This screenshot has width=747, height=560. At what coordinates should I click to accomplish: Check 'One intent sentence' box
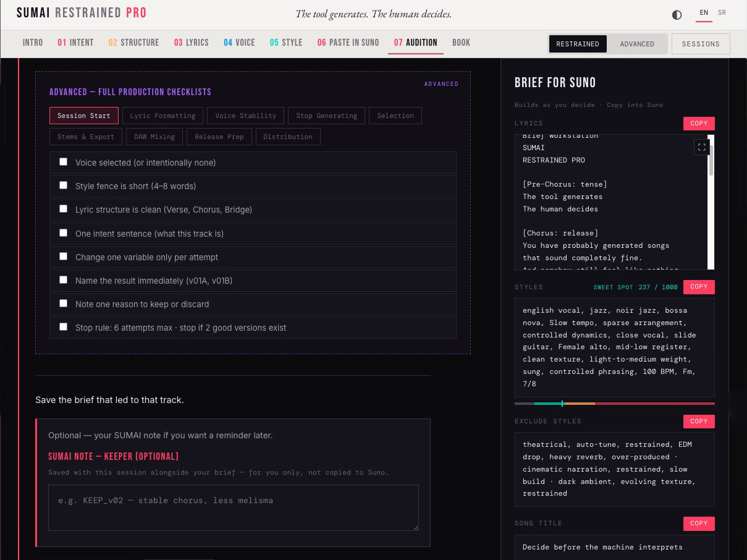tap(63, 233)
